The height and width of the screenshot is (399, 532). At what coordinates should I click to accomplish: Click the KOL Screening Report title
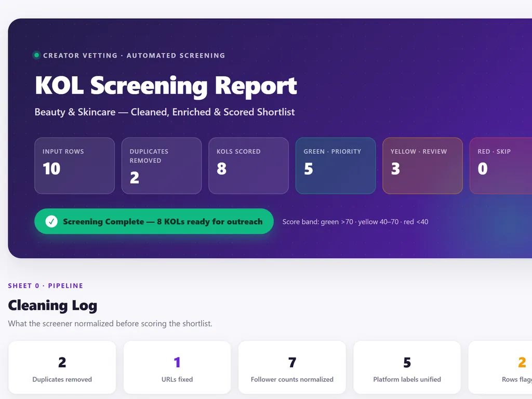tap(166, 86)
